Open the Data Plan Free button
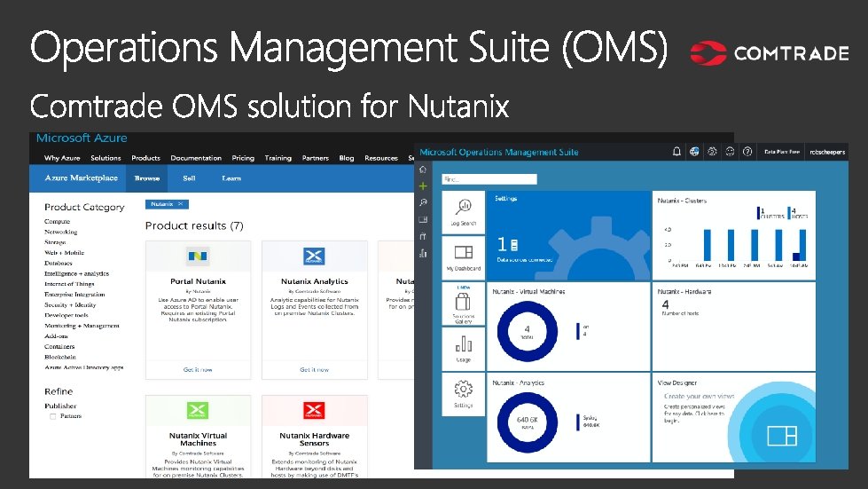The width and height of the screenshot is (868, 489). click(x=782, y=151)
